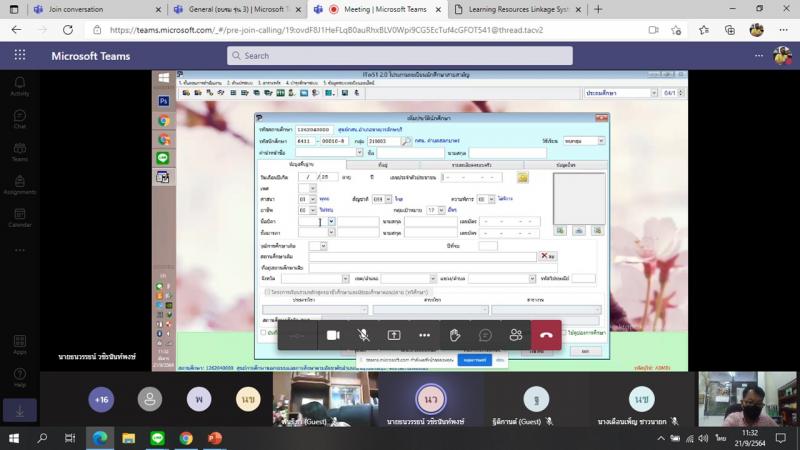Click the Teams search box

coord(400,56)
